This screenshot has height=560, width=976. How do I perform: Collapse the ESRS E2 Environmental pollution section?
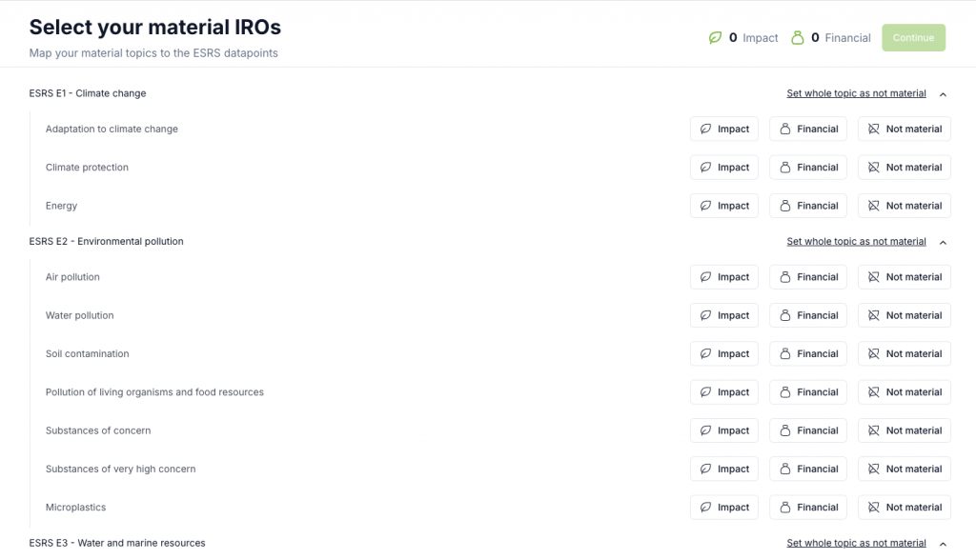943,242
